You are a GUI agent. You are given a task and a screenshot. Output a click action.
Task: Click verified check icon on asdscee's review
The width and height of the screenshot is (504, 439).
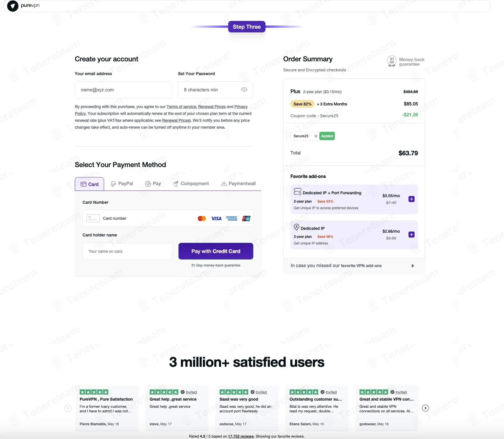[x=253, y=392]
